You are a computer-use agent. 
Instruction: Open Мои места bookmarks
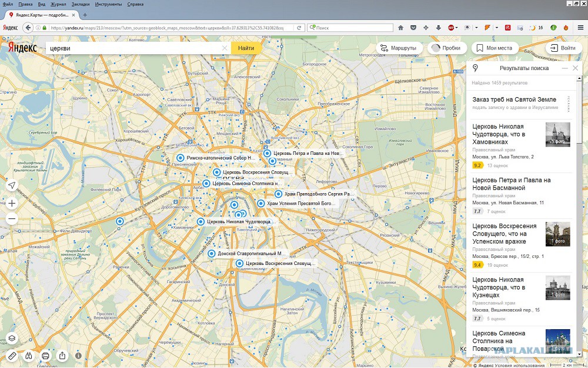coord(495,48)
